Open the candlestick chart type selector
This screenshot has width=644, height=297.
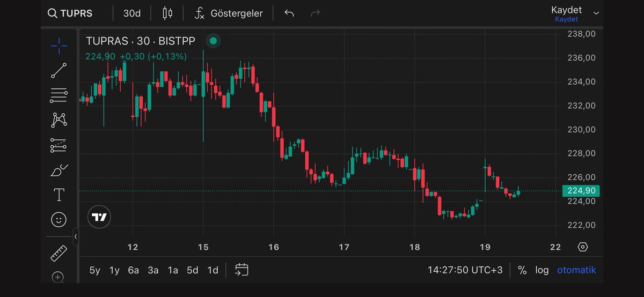click(x=167, y=13)
